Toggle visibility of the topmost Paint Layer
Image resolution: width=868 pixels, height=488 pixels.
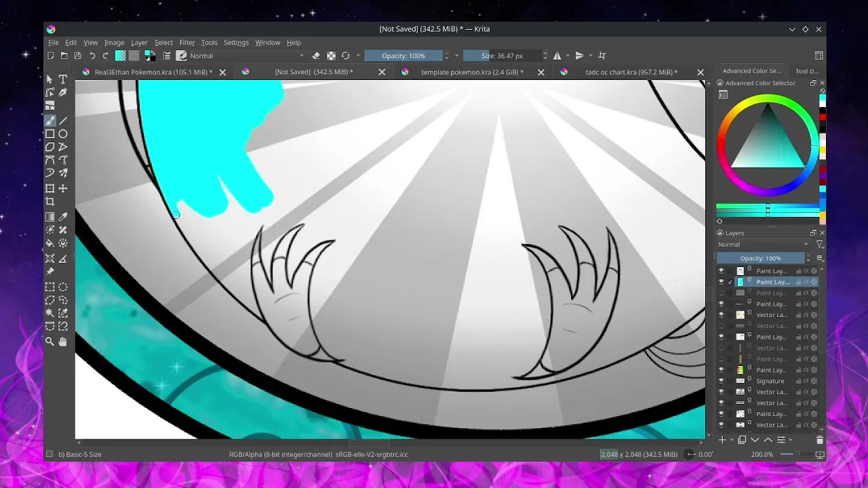(x=721, y=271)
